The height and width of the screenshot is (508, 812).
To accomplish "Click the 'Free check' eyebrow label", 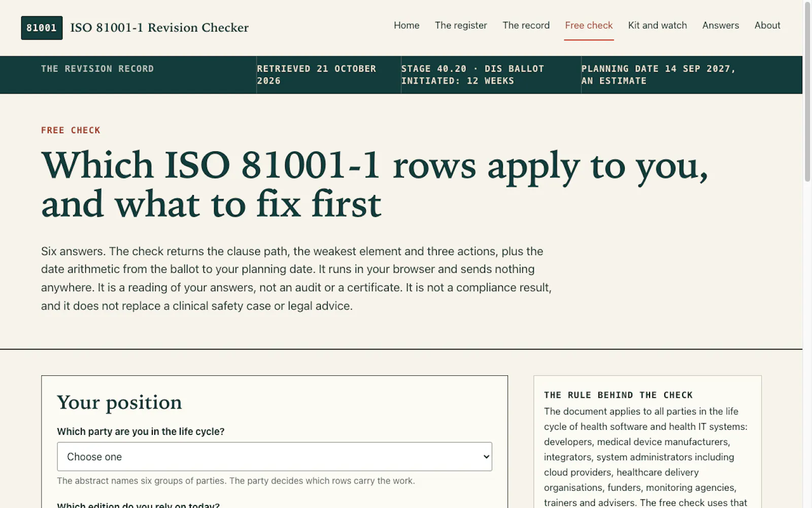I will pyautogui.click(x=71, y=130).
